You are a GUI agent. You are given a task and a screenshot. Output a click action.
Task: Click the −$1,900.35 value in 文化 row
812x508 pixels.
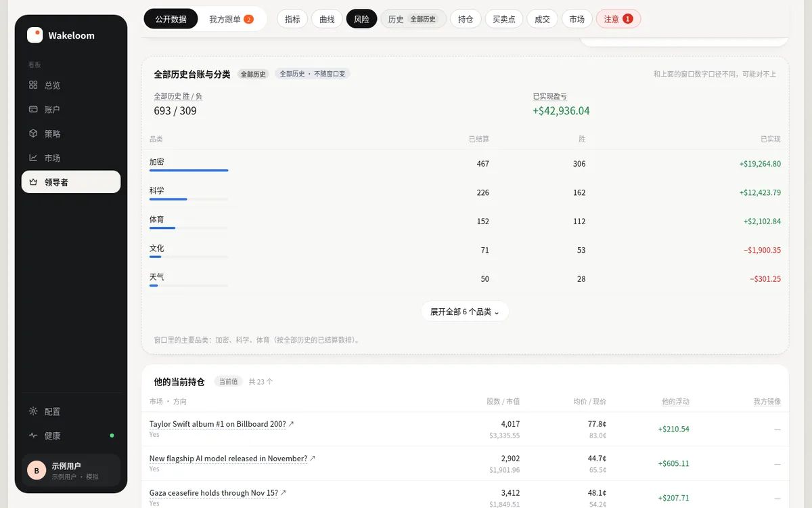coord(762,250)
